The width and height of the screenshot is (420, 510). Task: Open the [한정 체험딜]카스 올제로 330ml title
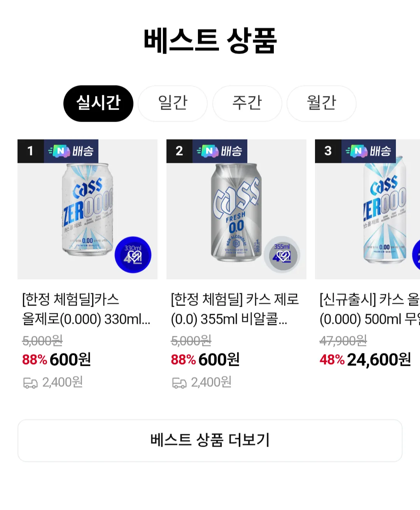pos(86,309)
